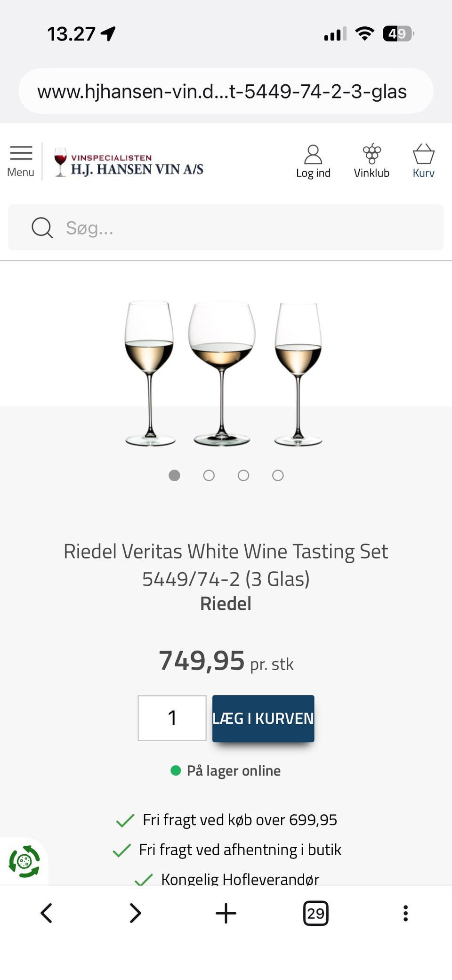The width and height of the screenshot is (452, 980).
Task: Select the third image carousel dot
Action: tap(243, 476)
